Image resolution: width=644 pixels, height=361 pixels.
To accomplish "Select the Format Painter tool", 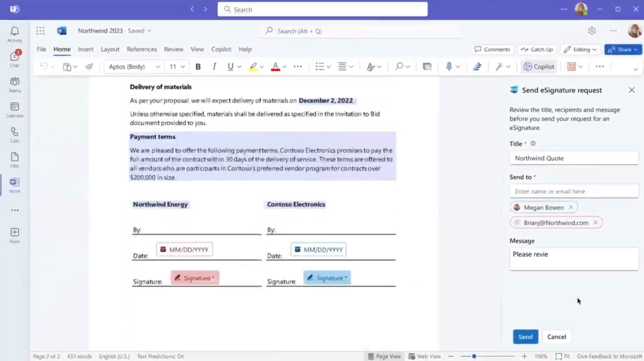I will [x=89, y=66].
